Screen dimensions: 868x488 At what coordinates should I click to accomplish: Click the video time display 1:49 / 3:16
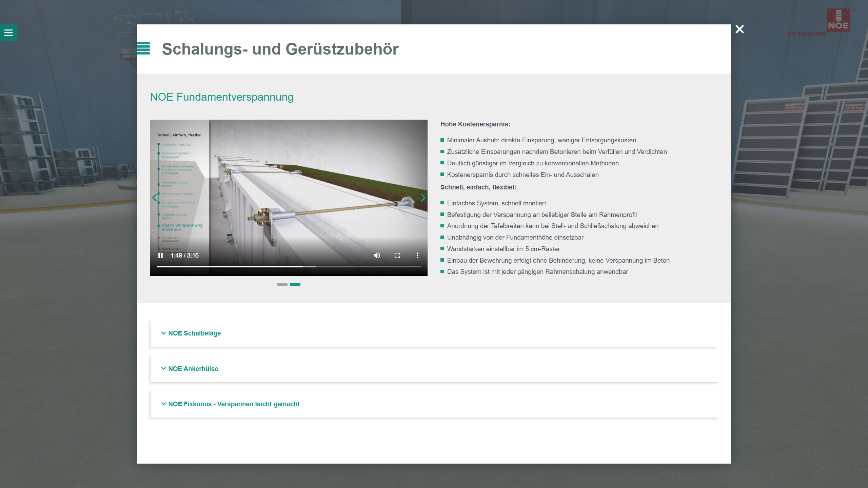tap(184, 256)
